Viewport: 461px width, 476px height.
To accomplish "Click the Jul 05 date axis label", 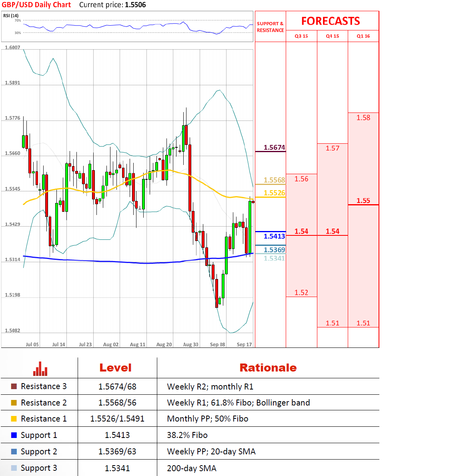I will click(x=32, y=345).
